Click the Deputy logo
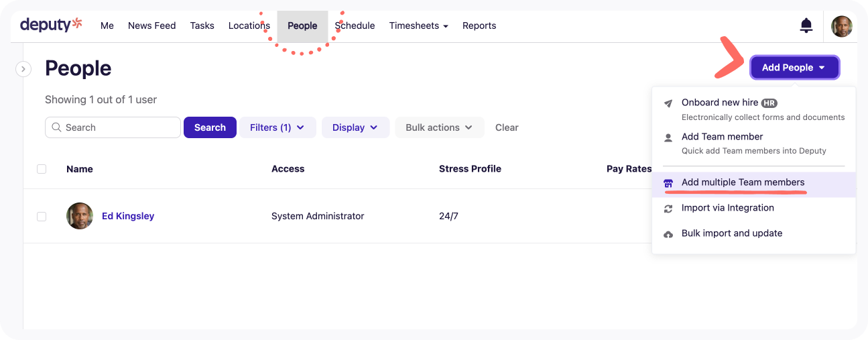 [51, 25]
